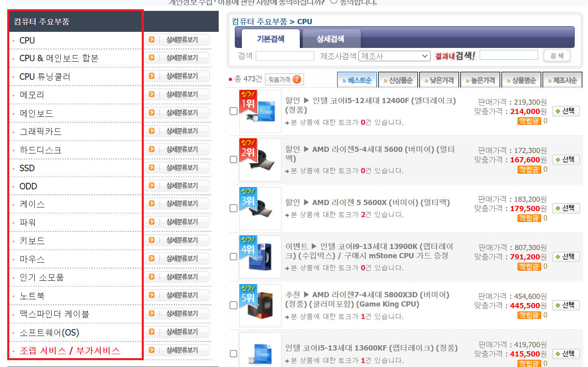Show 상세분류보기 for ODD row
Screen dimensions: 588x367
coord(177,185)
